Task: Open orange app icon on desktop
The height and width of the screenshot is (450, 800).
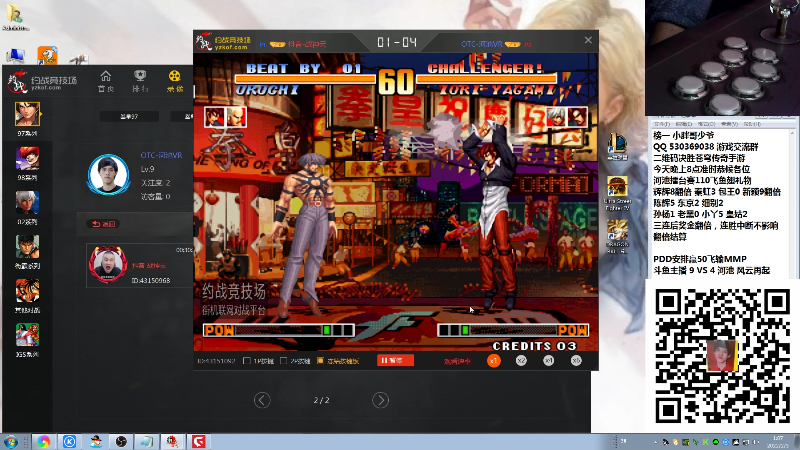Action: tap(47, 55)
